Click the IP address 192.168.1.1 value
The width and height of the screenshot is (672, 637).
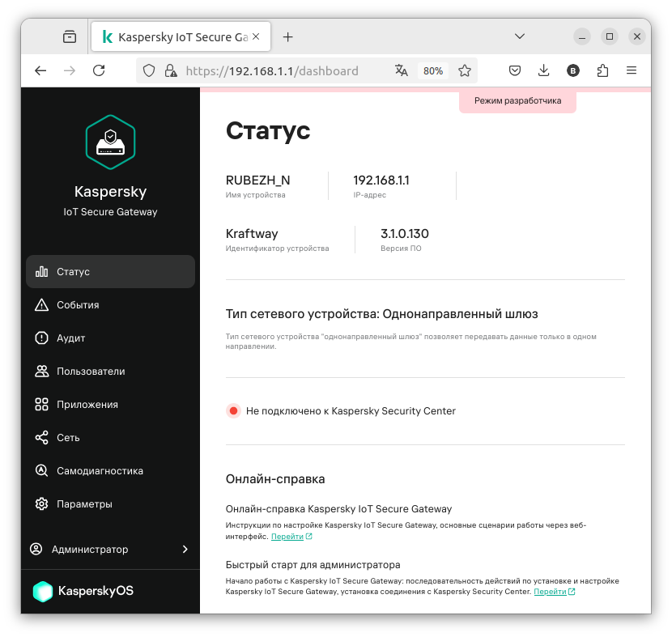pos(381,180)
